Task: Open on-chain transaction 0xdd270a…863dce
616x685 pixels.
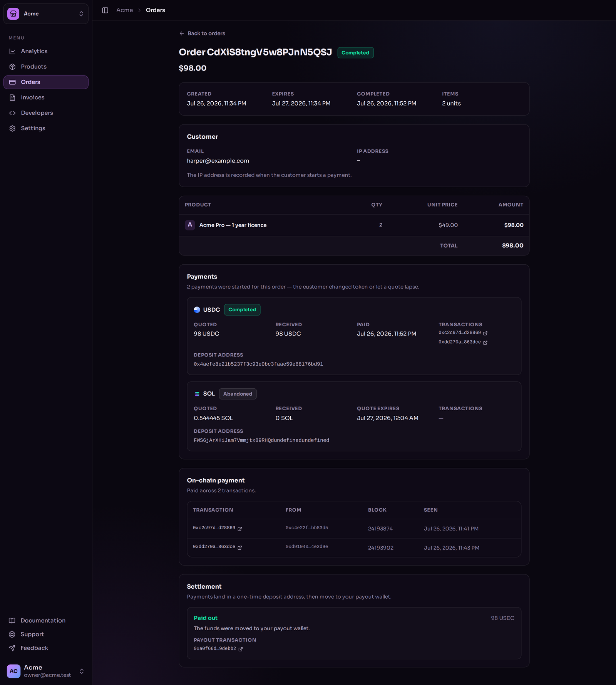Action: tap(214, 547)
